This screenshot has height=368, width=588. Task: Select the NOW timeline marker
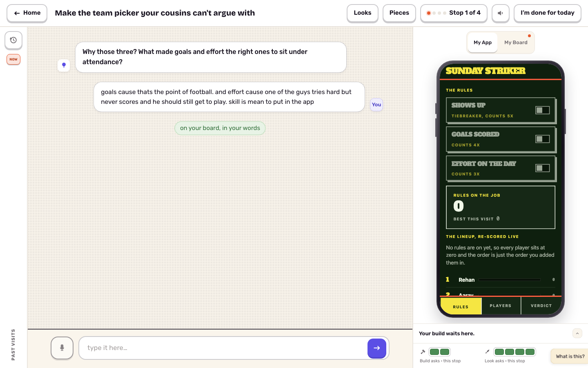[13, 59]
